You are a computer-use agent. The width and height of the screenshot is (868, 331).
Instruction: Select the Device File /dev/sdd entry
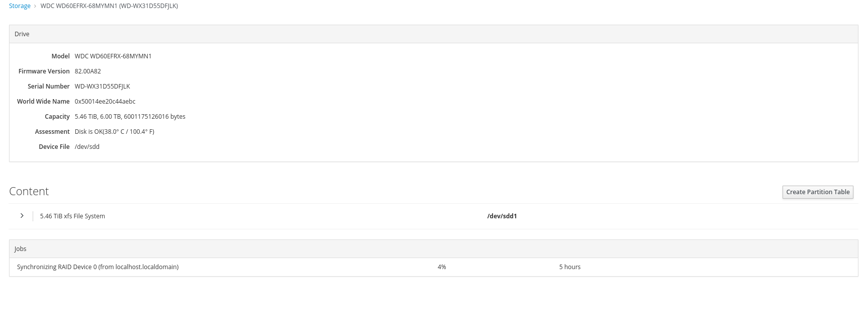(87, 146)
